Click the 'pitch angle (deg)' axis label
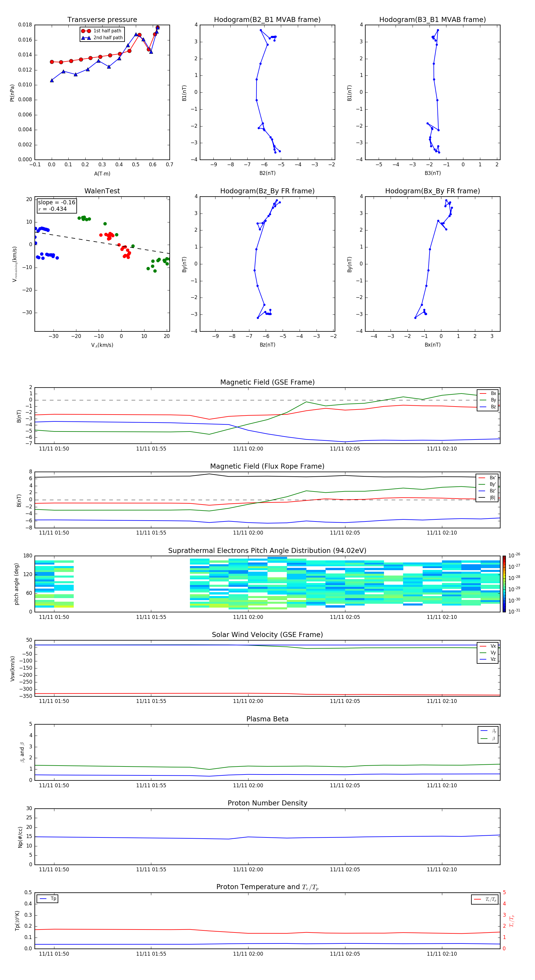The image size is (535, 980). pos(16,584)
